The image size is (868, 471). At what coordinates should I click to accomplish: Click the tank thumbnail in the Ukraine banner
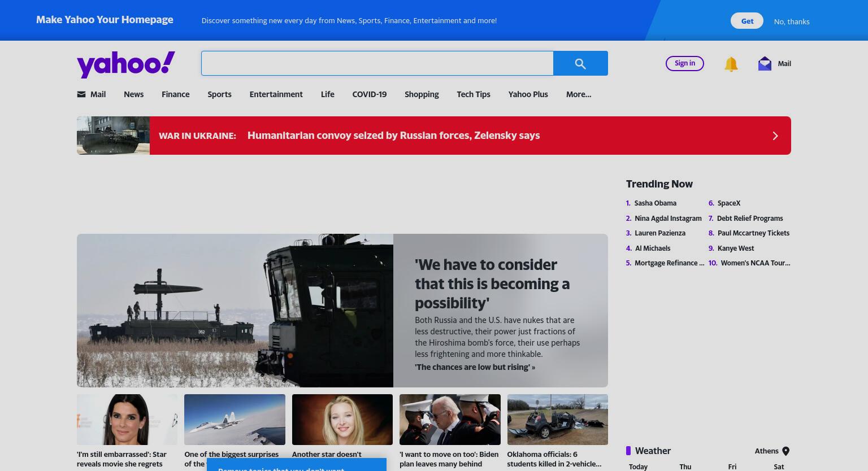pyautogui.click(x=113, y=136)
